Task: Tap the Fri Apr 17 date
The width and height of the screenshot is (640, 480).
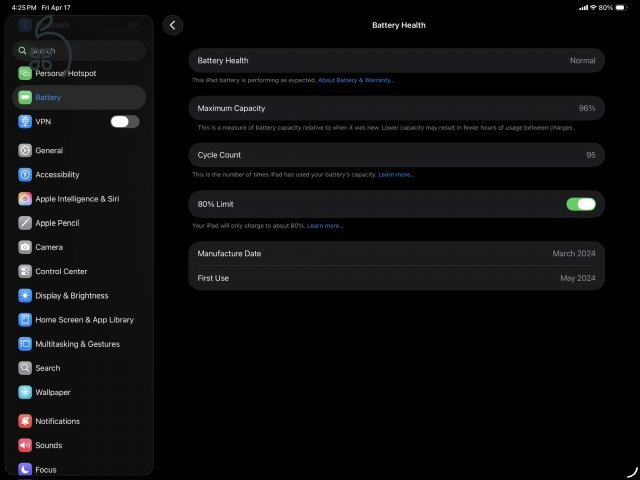Action: tap(56, 8)
